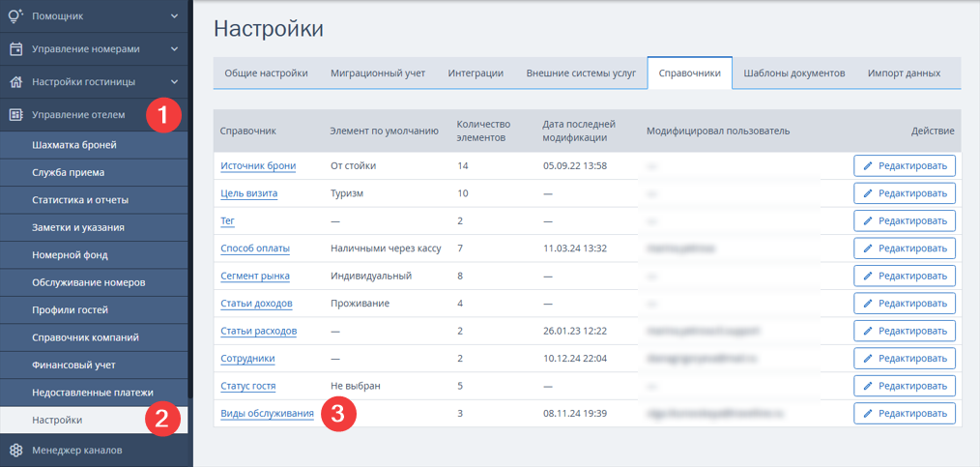Expand the Управление номерами chevron

pyautogui.click(x=174, y=48)
